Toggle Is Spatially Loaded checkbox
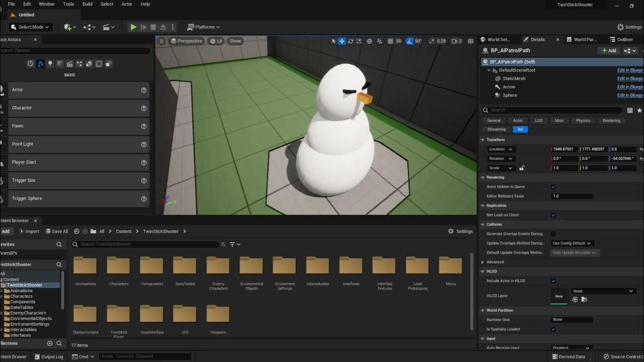 [553, 329]
